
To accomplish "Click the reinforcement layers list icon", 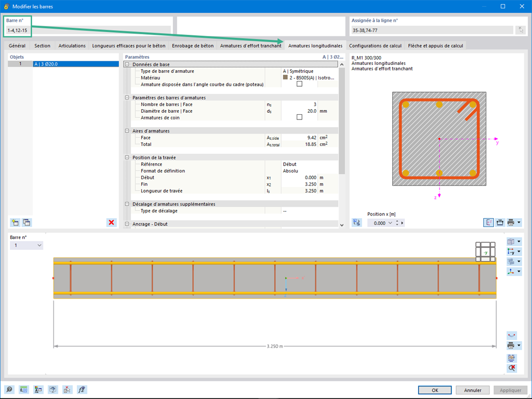I will click(x=512, y=358).
